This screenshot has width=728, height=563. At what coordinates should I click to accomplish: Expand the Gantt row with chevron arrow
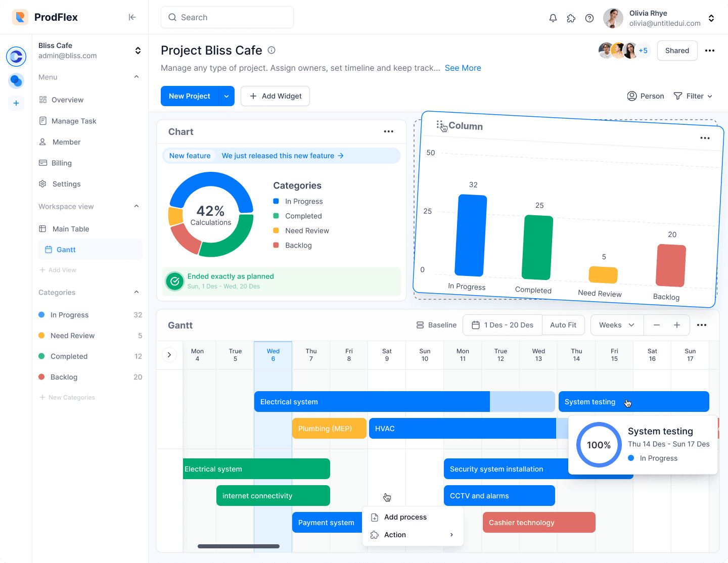click(169, 355)
